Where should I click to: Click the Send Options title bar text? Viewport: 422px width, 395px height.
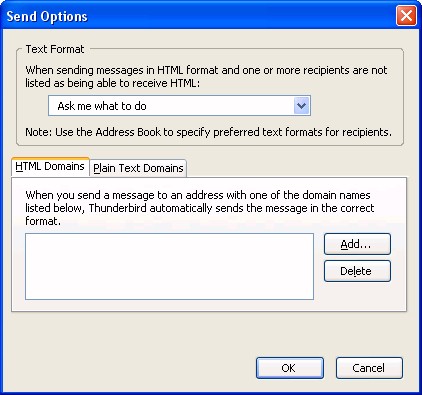[47, 16]
